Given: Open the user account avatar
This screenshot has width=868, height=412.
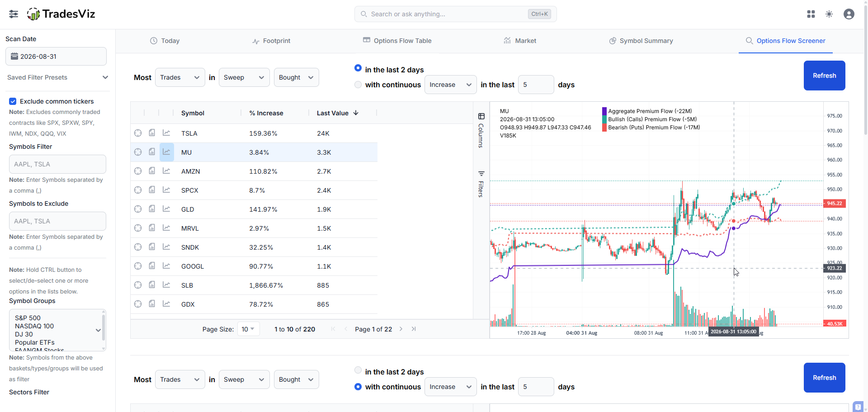Looking at the screenshot, I should [x=849, y=14].
